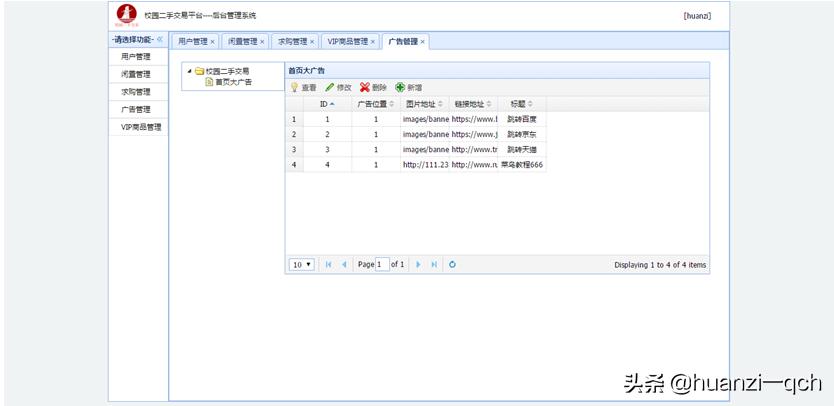
Task: Sort the table by 链接地址 column
Action: tap(473, 104)
